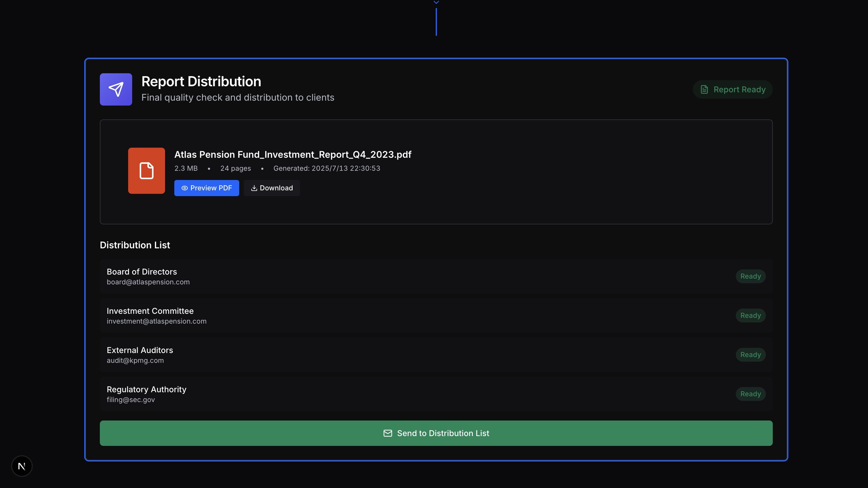Click the Report Ready status badge

[x=733, y=89]
